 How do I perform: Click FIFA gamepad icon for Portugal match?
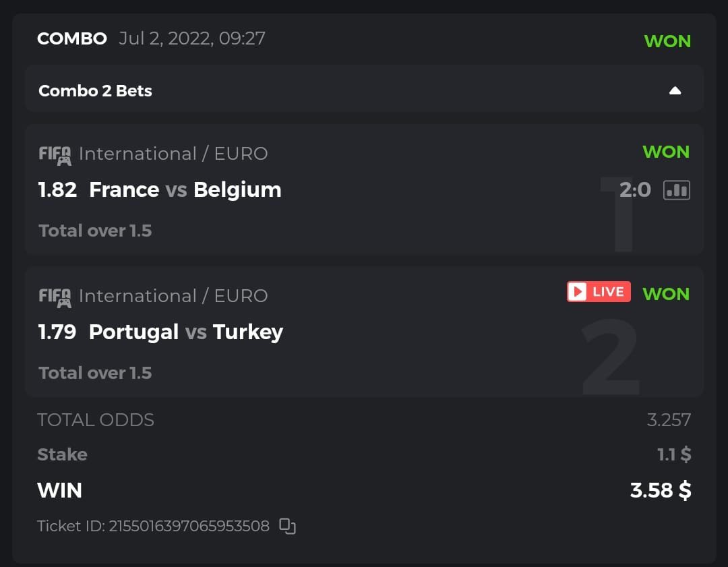point(55,297)
